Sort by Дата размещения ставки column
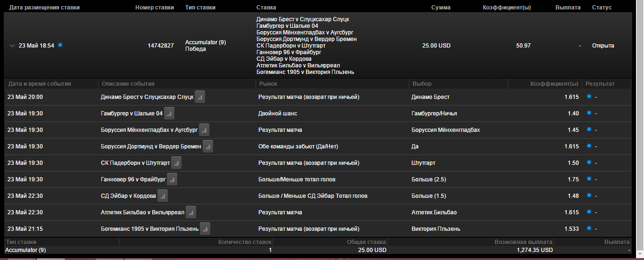Image resolution: width=644 pixels, height=260 pixels. (44, 8)
